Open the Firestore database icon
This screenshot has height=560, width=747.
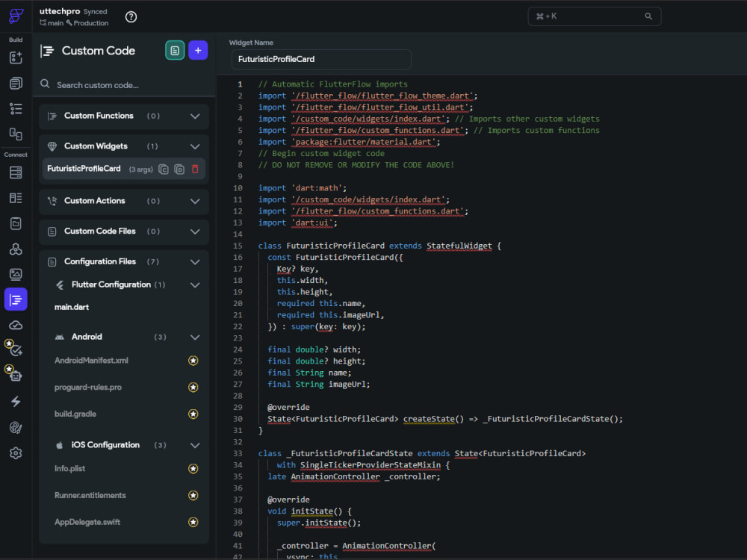click(16, 172)
